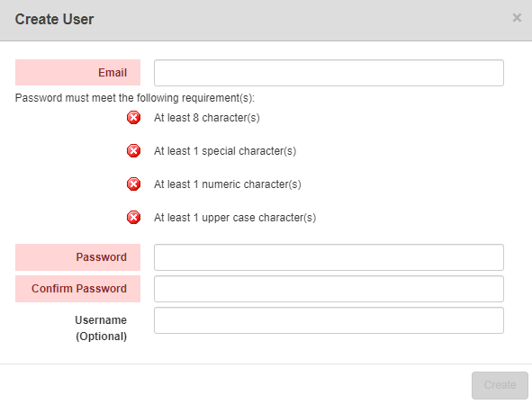
Task: Click the 'At least 1 special character(s)' text
Action: coord(225,151)
